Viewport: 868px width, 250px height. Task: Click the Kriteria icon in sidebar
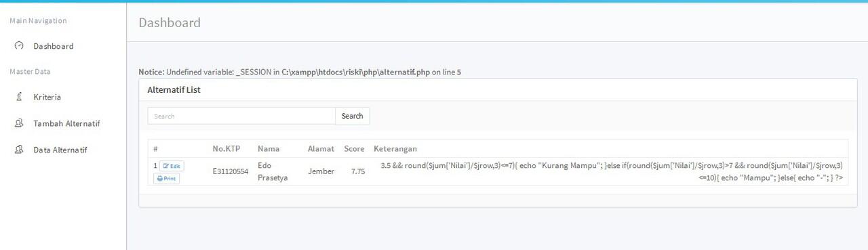point(19,97)
